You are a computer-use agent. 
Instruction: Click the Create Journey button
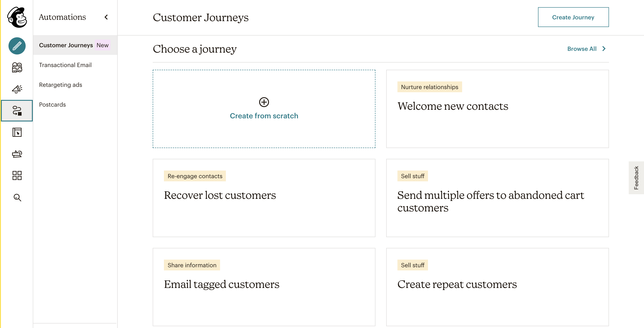[573, 17]
